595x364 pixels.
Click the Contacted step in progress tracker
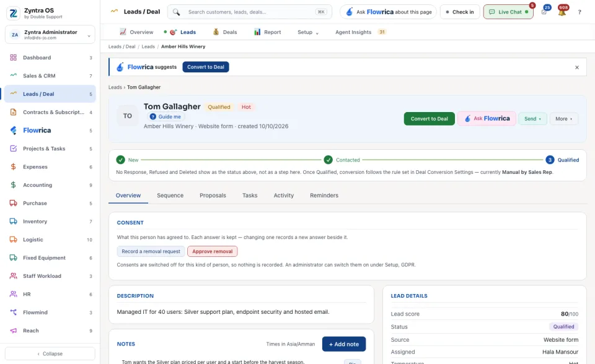pos(342,160)
